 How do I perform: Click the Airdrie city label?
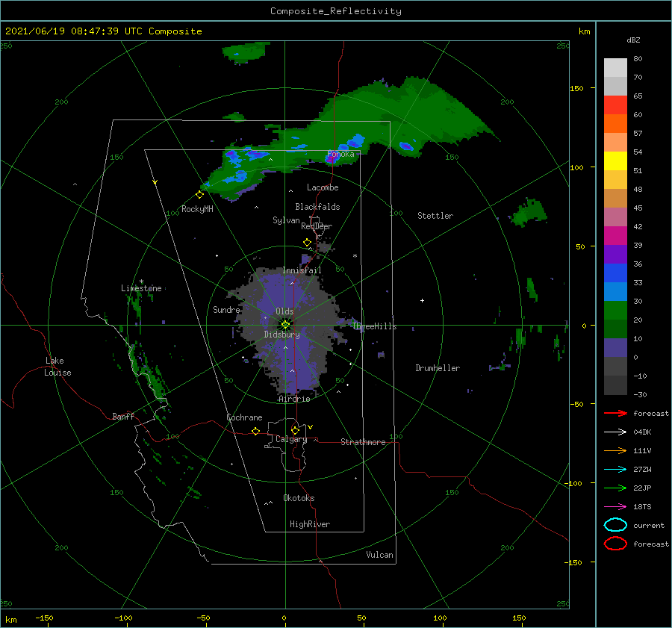pos(294,399)
